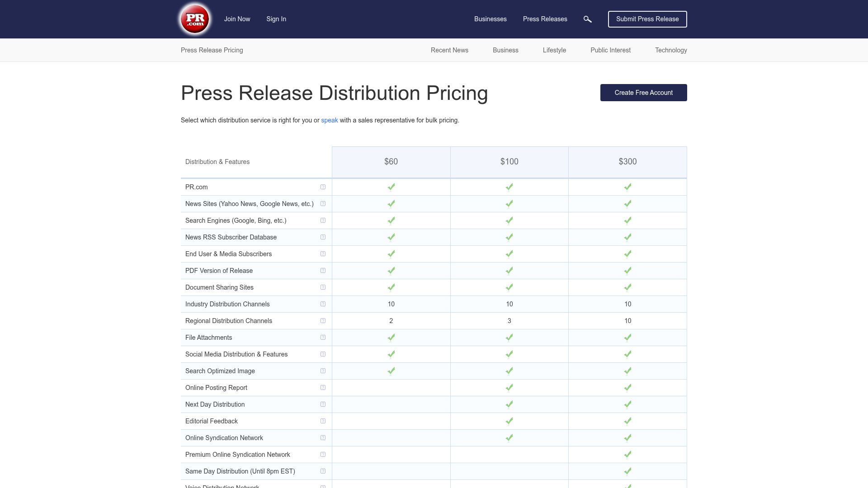Click $300 checkmark for Premium Online Syndication Network
The image size is (868, 488).
(627, 455)
